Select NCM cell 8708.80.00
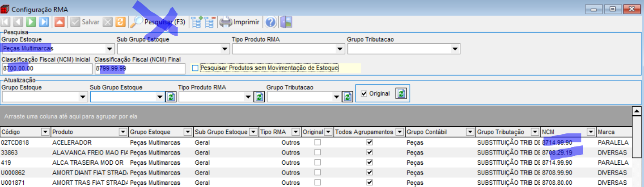The image size is (644, 187). coord(568,183)
